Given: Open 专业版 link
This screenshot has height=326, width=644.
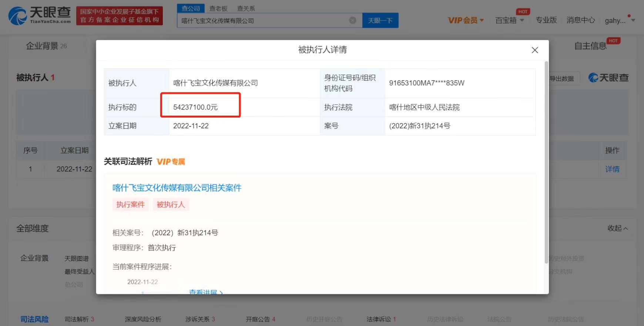Looking at the screenshot, I should coord(546,20).
